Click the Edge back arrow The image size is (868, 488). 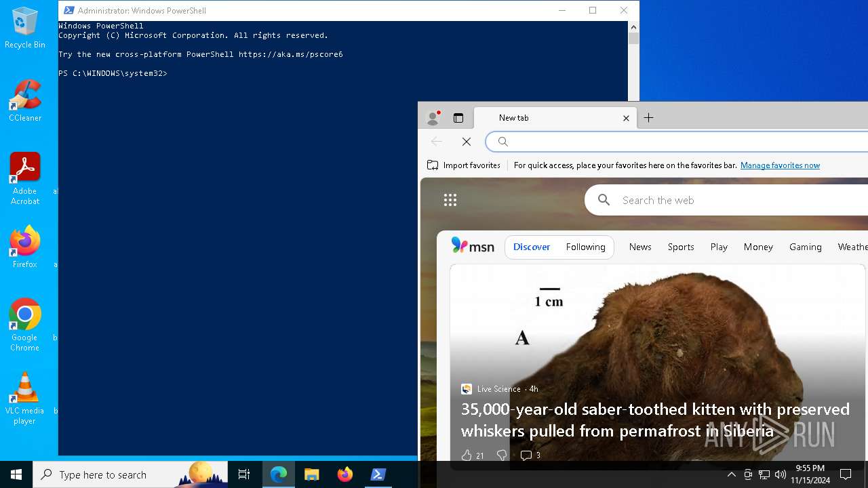[x=437, y=142]
